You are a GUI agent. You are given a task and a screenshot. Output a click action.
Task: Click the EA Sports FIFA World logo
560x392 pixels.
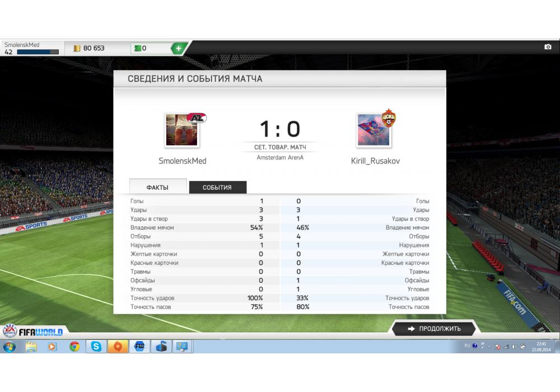tap(33, 332)
